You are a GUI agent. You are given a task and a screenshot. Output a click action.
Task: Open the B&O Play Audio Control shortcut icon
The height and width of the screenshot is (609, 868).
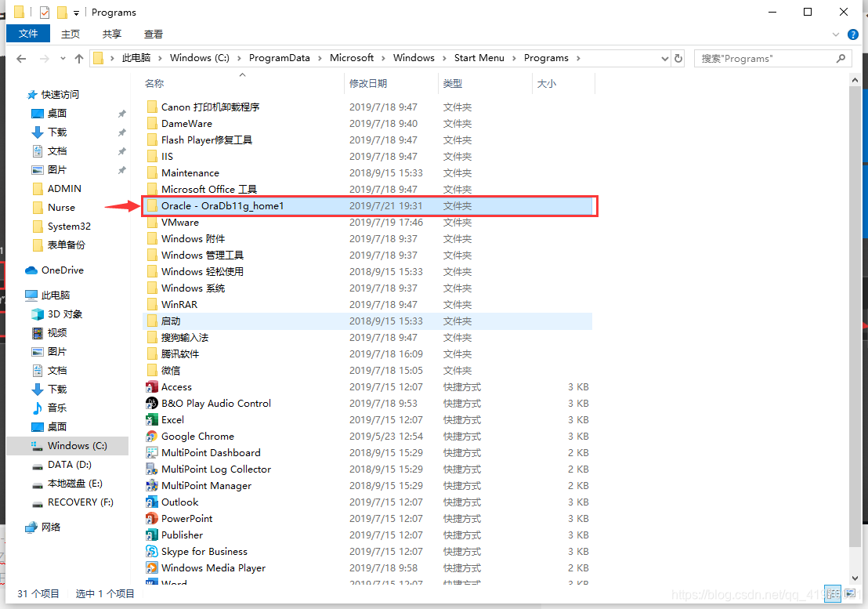point(152,403)
